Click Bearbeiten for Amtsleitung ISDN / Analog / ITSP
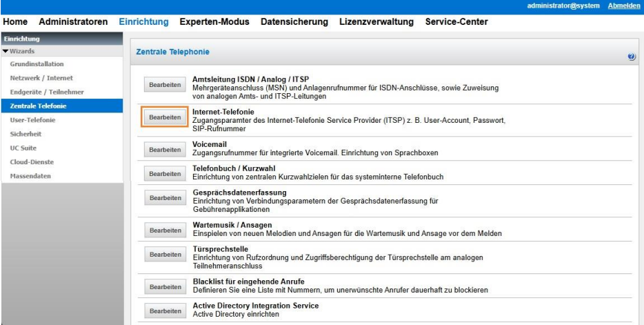Screen dimensions: 644x325 pos(165,85)
